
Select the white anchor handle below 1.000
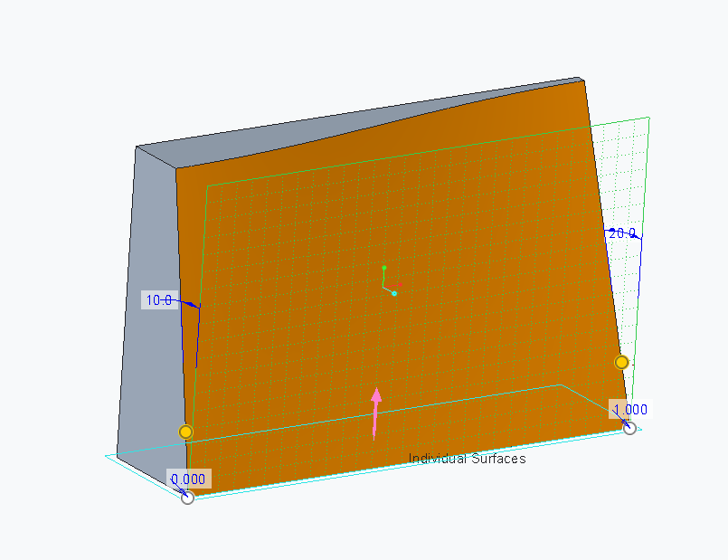coord(629,428)
